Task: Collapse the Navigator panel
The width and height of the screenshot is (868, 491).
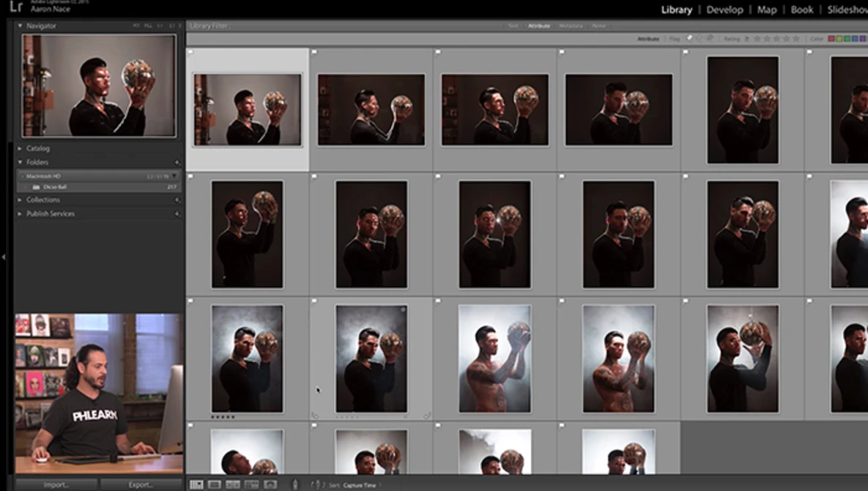Action: [20, 26]
